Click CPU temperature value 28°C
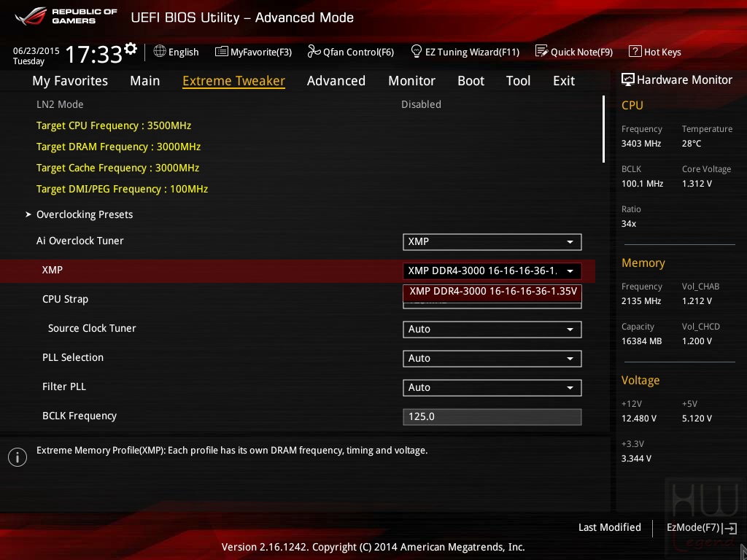 coord(692,144)
